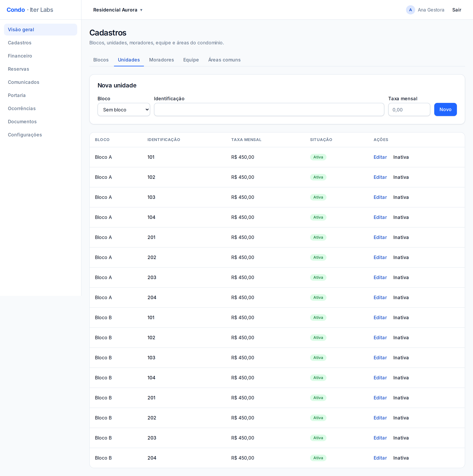The image size is (473, 476).
Task: Open the Bloco select dropdown
Action: tap(124, 110)
